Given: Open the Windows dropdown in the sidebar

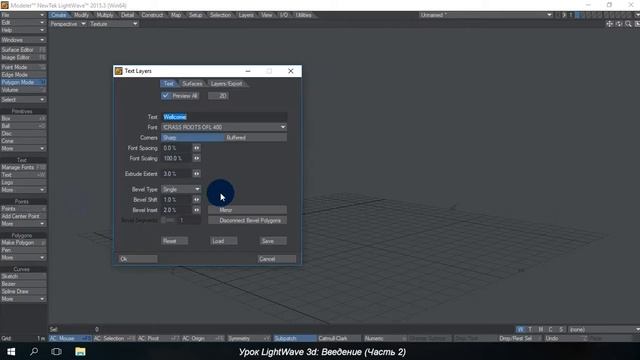Looking at the screenshot, I should tap(23, 40).
